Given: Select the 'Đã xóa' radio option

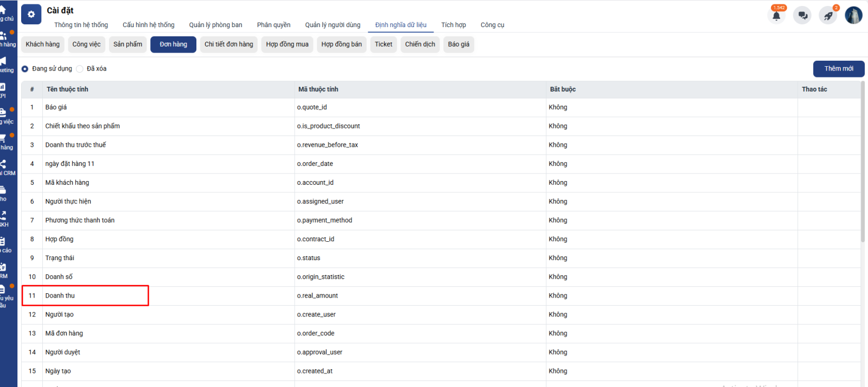Looking at the screenshot, I should [x=80, y=69].
